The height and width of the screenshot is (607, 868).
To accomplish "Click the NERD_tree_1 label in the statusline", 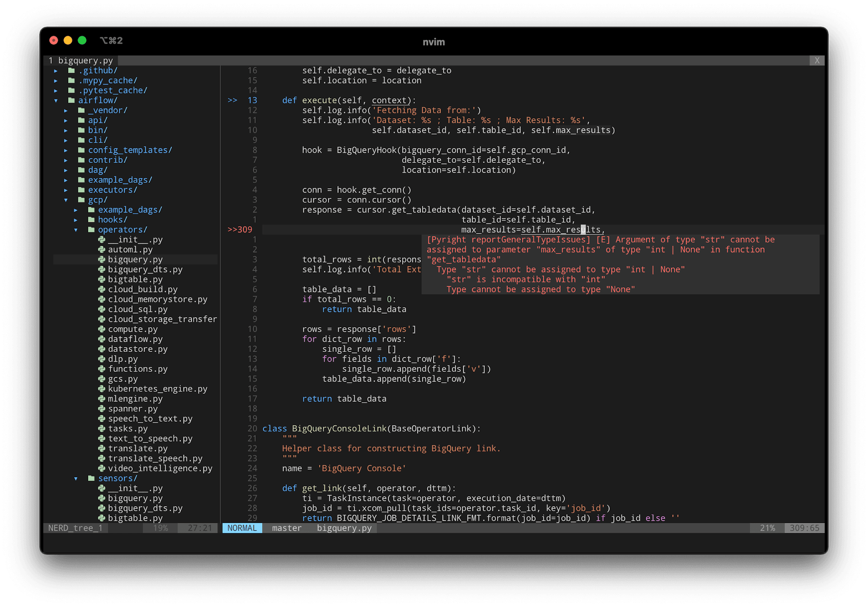I will (75, 527).
